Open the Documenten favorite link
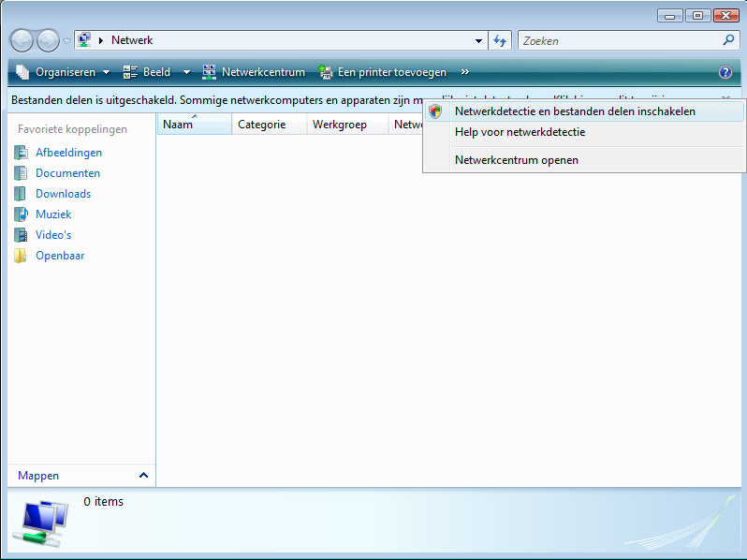Image resolution: width=747 pixels, height=560 pixels. click(x=67, y=173)
